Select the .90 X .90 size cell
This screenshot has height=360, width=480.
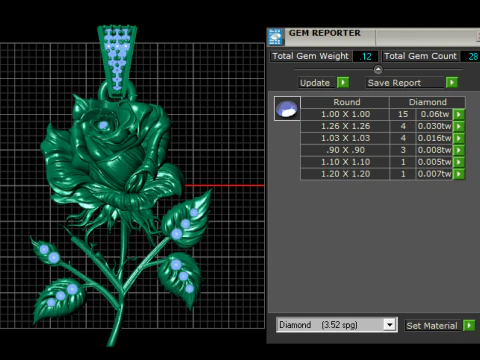[345, 150]
